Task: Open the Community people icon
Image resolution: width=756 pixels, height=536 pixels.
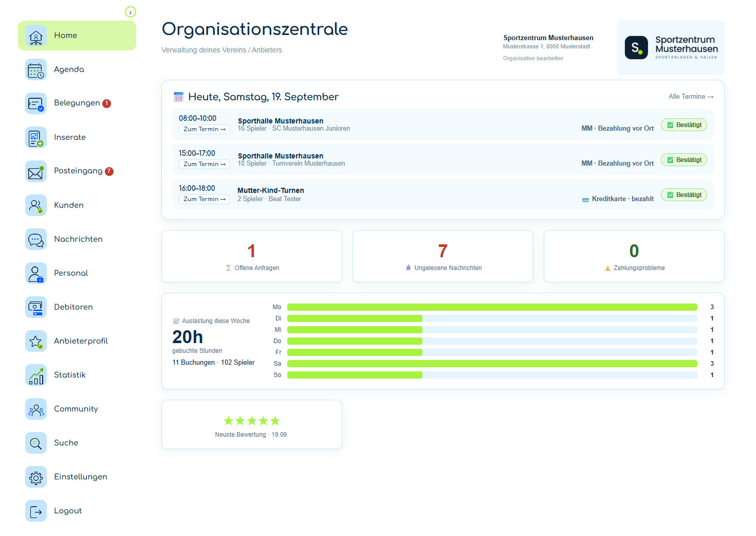Action: pyautogui.click(x=36, y=409)
